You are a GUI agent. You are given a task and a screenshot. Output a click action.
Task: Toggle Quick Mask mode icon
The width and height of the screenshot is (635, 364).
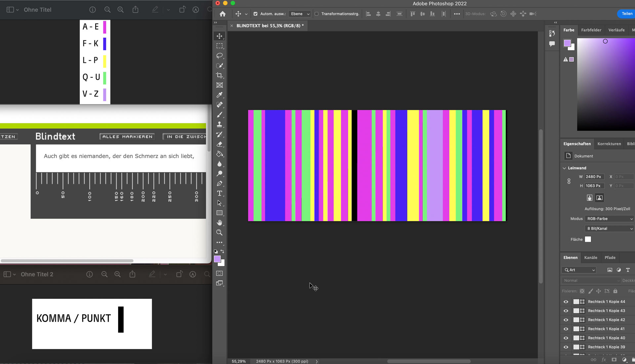click(x=219, y=273)
